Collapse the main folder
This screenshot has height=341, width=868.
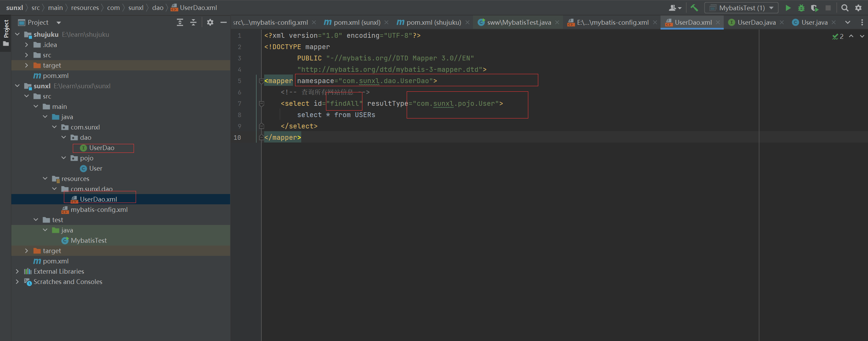click(x=36, y=106)
